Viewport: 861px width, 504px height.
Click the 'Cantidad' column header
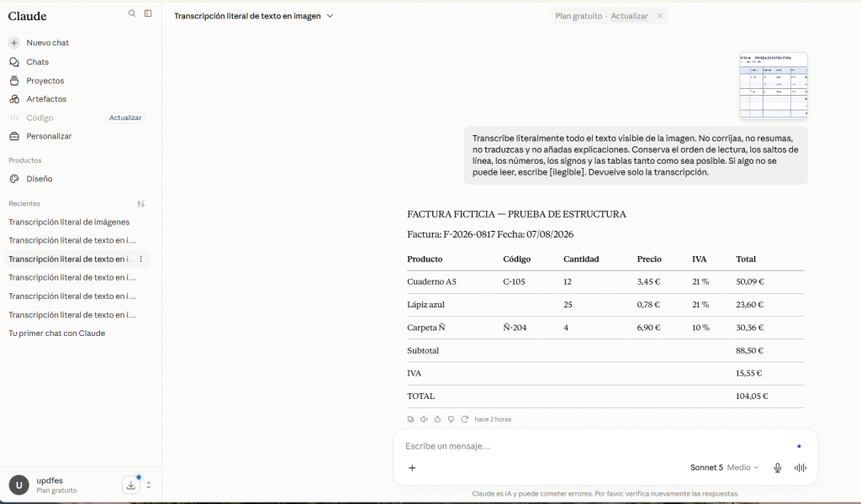pos(581,259)
